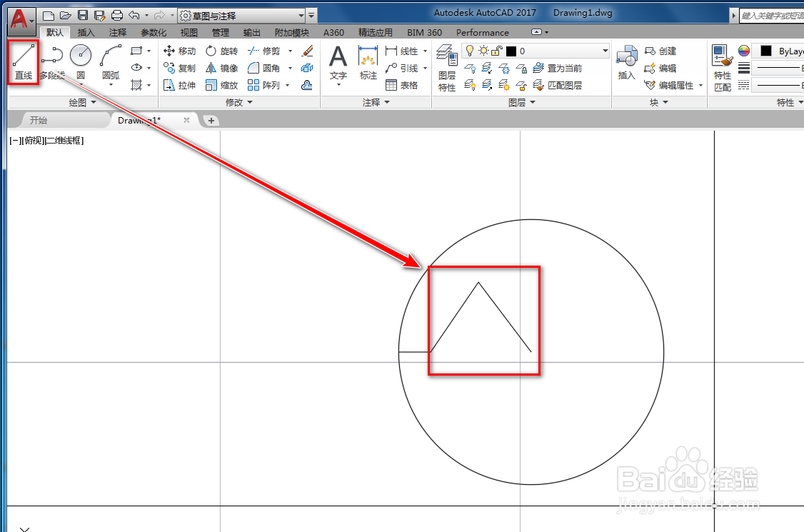Click the Save As icon with pencil
This screenshot has width=804, height=532.
click(x=100, y=16)
